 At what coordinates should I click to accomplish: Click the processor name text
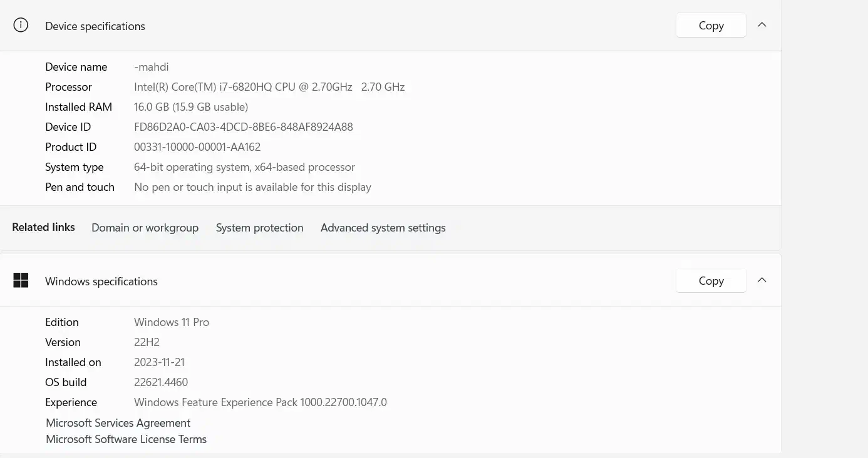pyautogui.click(x=243, y=87)
